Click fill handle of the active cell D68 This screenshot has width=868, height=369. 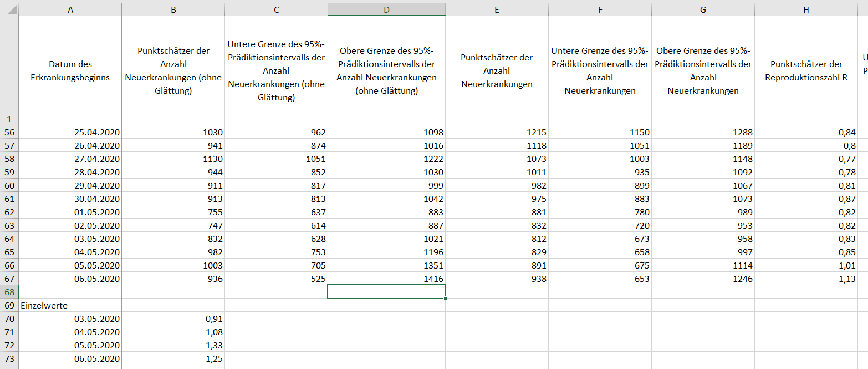click(x=445, y=299)
